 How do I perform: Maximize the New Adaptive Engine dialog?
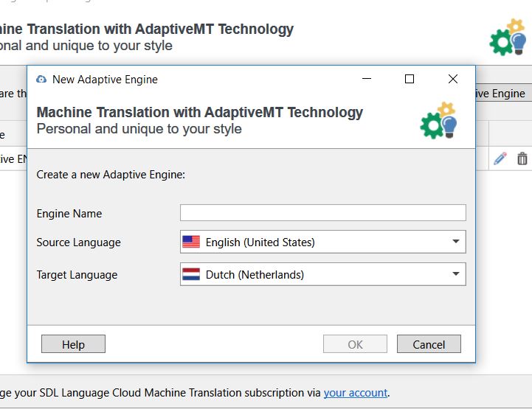410,80
